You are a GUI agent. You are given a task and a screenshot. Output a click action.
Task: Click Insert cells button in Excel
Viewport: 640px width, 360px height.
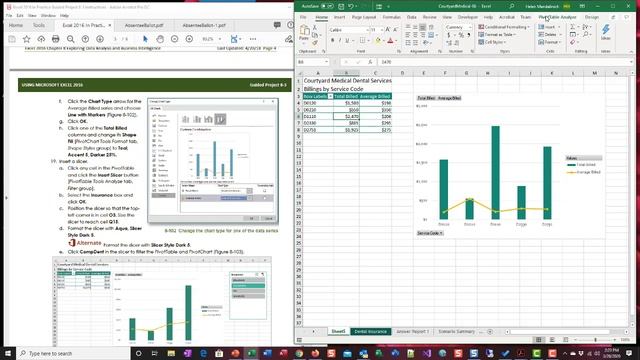549,27
